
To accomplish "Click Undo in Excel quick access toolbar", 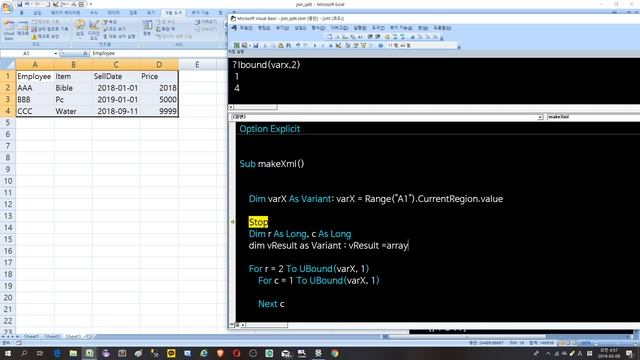I will tap(27, 4).
